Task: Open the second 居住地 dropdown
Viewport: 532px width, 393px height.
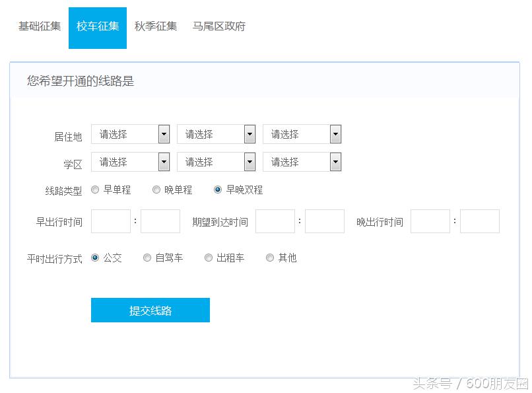Action: point(216,133)
